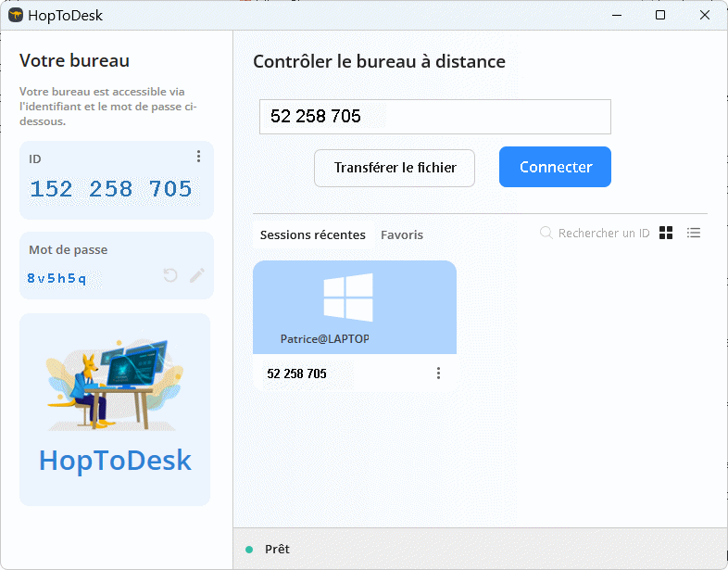This screenshot has height=570, width=728.
Task: Select the Patrice@LAPTOP session thumbnail
Action: tap(355, 308)
